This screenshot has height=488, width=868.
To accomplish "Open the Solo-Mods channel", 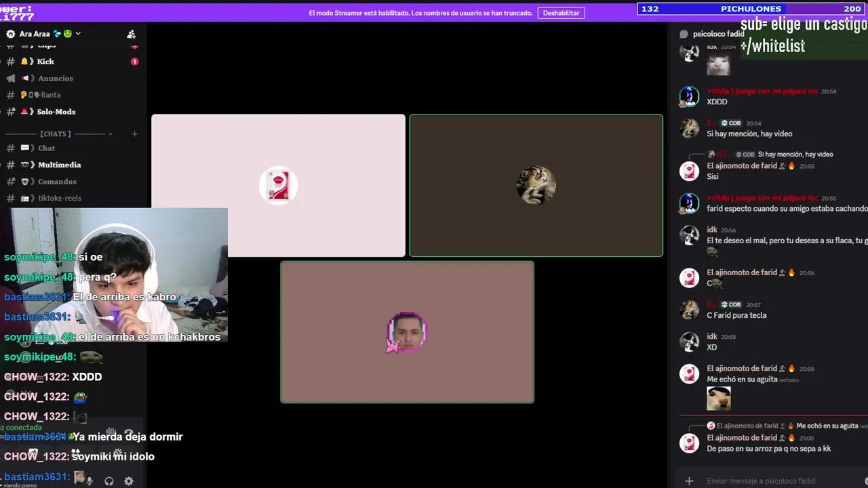I will pyautogui.click(x=56, y=112).
